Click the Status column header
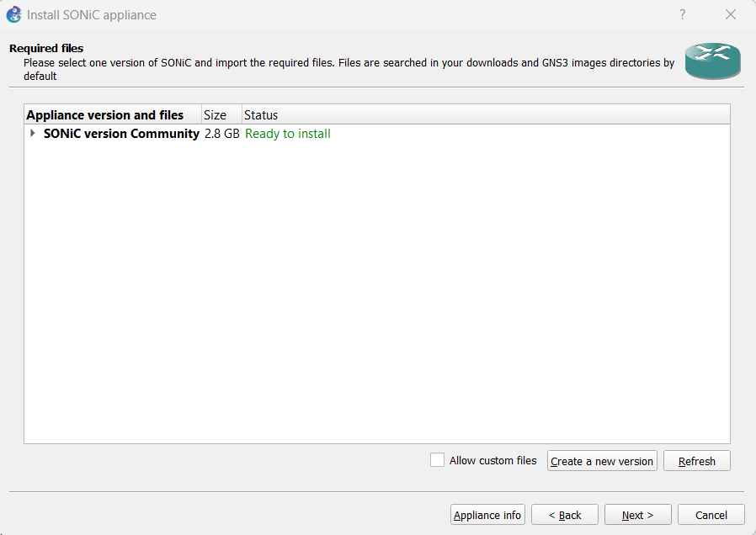The height and width of the screenshot is (535, 756). 261,115
